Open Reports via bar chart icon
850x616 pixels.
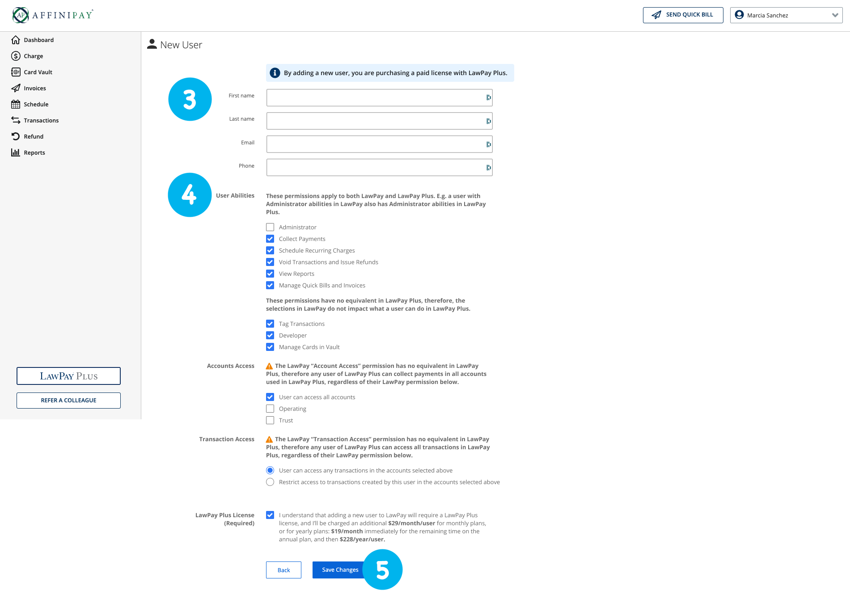pos(16,152)
